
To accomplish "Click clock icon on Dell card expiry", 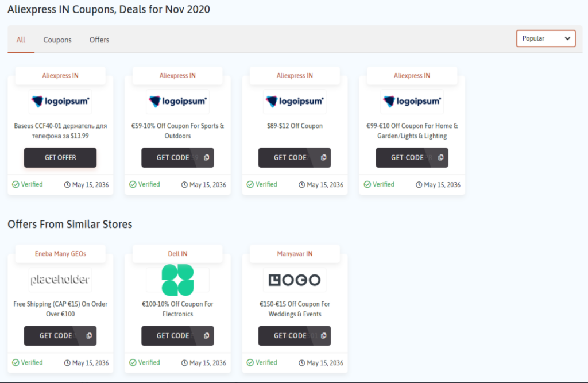I will [x=184, y=363].
